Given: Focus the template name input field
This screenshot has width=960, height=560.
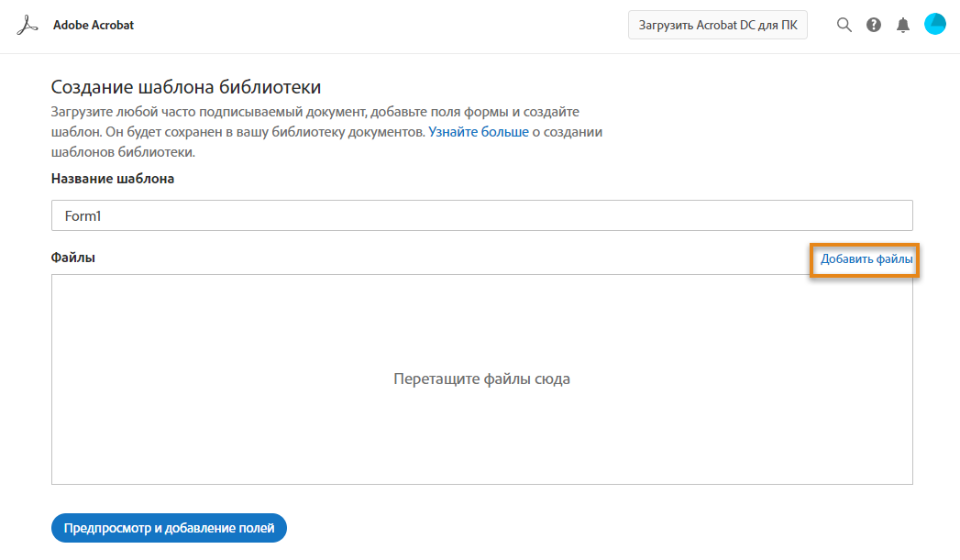Looking at the screenshot, I should point(481,215).
